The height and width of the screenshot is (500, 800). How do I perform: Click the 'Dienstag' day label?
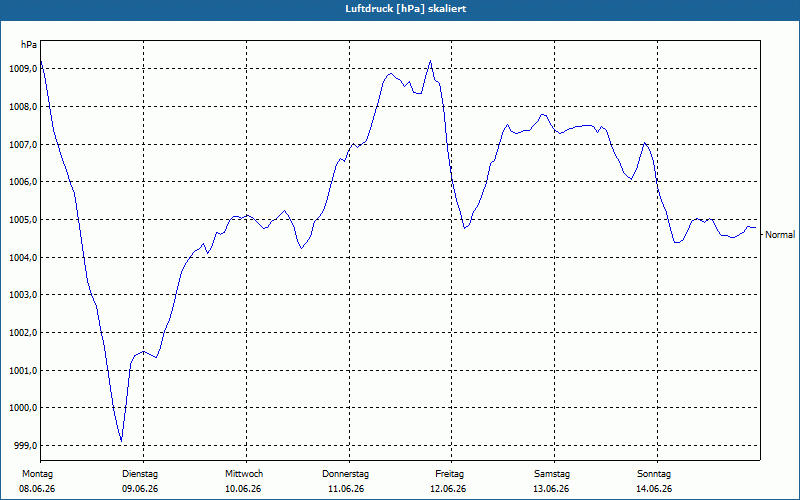tap(140, 474)
